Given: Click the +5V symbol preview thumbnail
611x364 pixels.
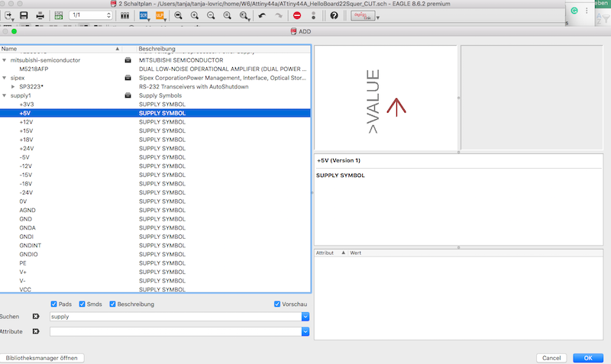Looking at the screenshot, I should (x=386, y=98).
